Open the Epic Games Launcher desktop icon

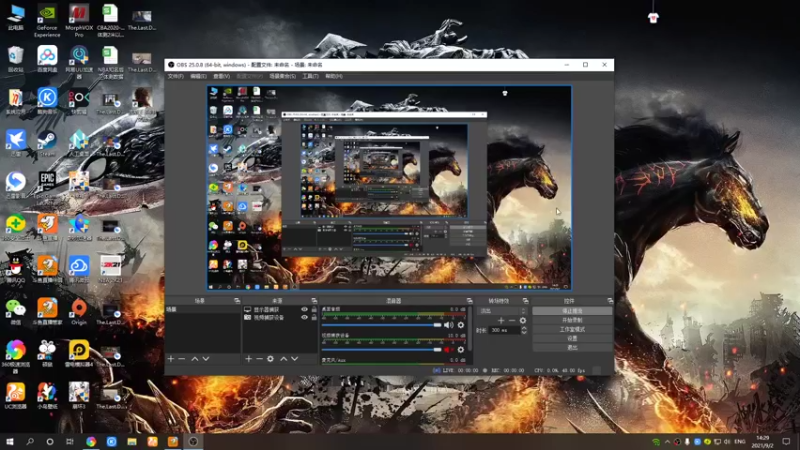point(47,186)
